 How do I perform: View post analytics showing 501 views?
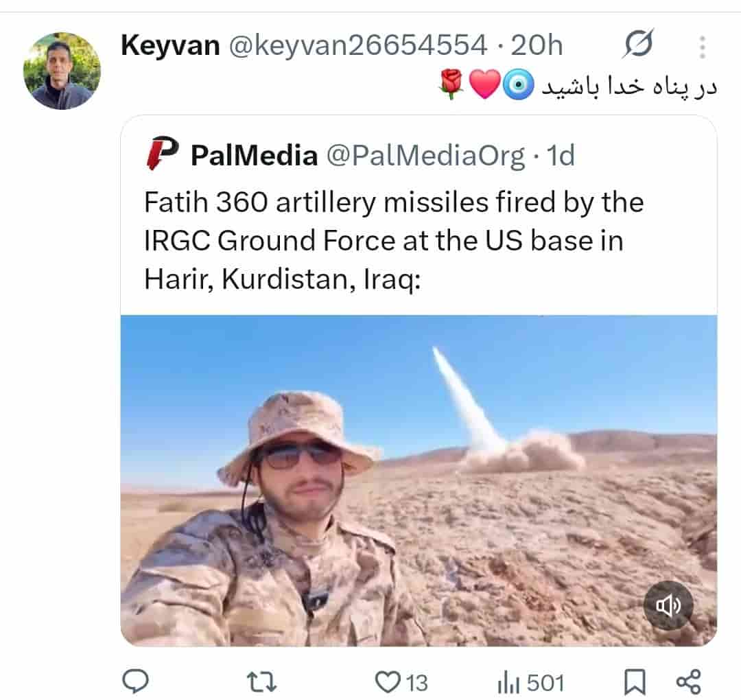pyautogui.click(x=530, y=683)
